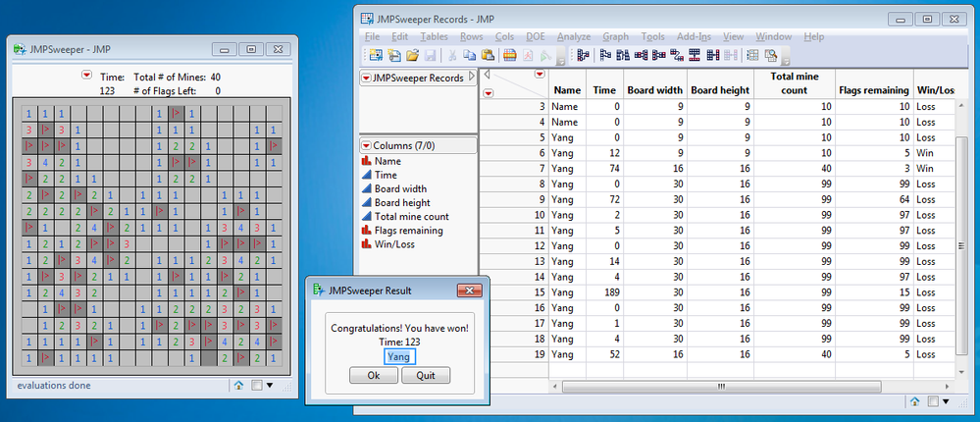Click the search data tables icon
This screenshot has width=980, height=422.
(770, 55)
